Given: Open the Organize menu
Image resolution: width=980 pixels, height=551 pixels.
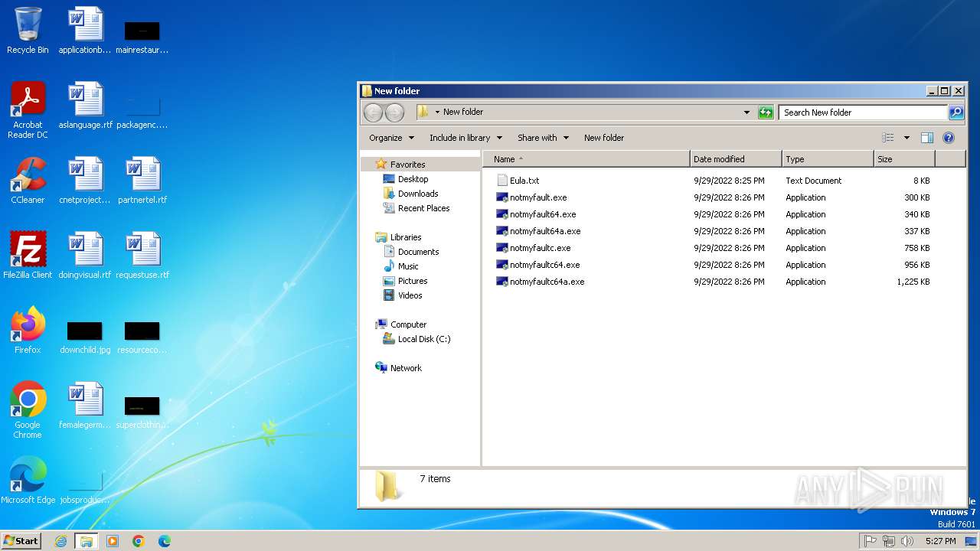Looking at the screenshot, I should [x=391, y=138].
